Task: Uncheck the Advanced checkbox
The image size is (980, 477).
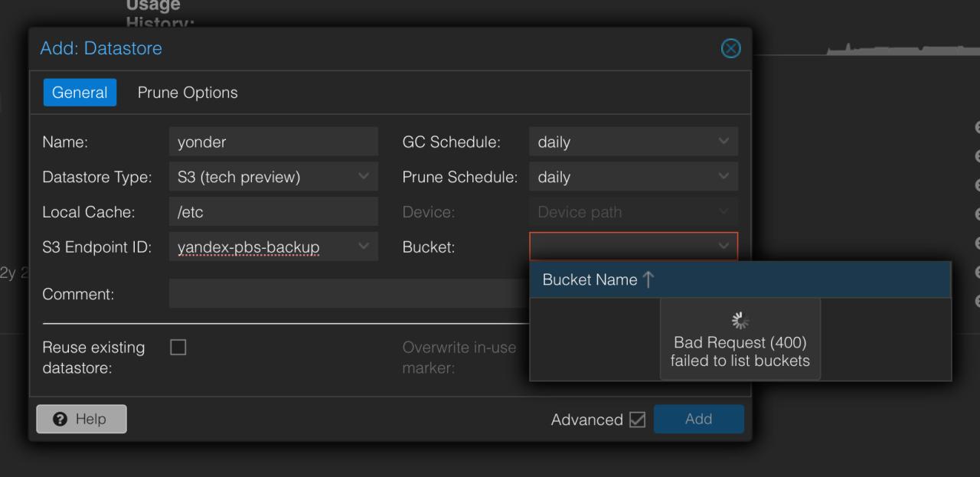Action: pyautogui.click(x=636, y=420)
